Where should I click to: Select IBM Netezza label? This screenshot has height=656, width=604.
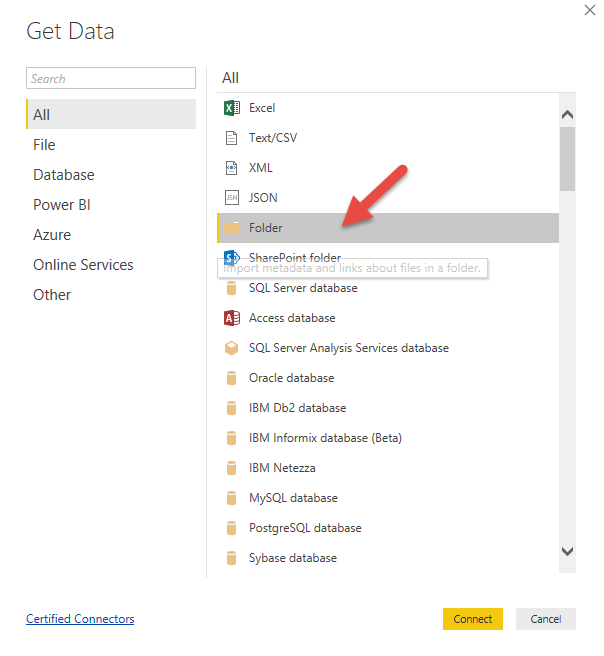pyautogui.click(x=282, y=468)
